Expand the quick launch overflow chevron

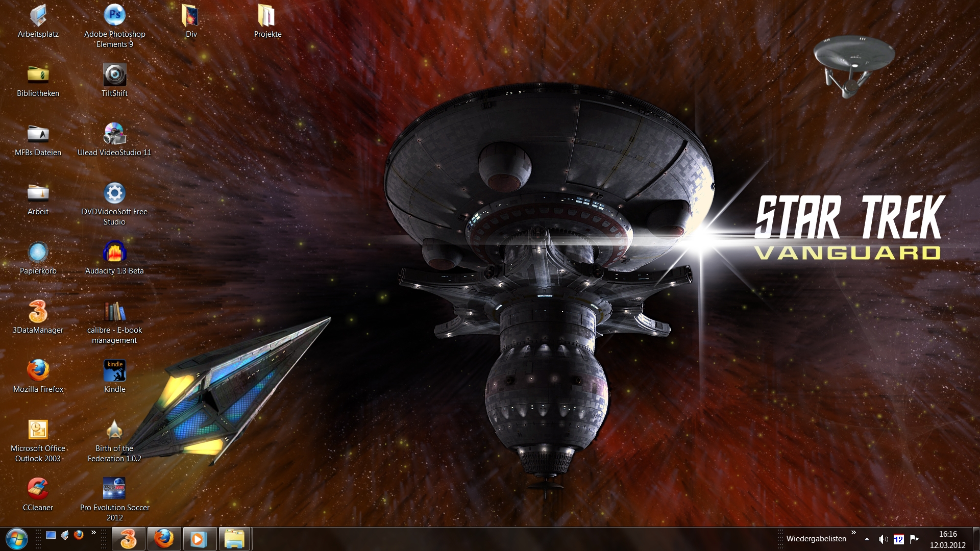(93, 533)
